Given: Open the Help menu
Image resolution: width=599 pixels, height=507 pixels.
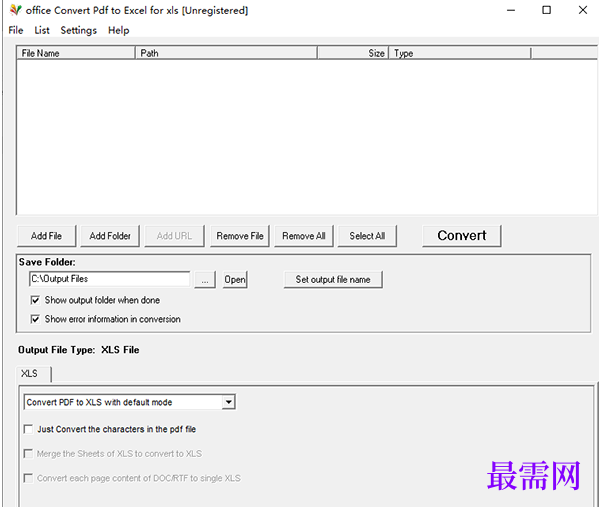Looking at the screenshot, I should pos(118,30).
